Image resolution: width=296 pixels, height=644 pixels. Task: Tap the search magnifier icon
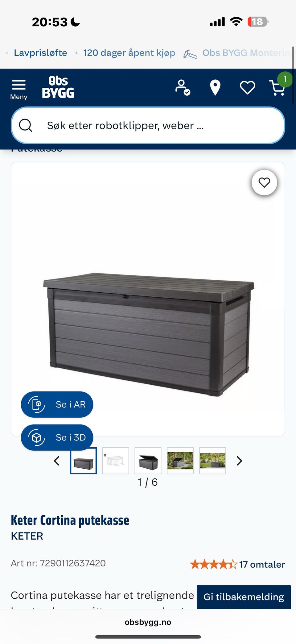(26, 125)
